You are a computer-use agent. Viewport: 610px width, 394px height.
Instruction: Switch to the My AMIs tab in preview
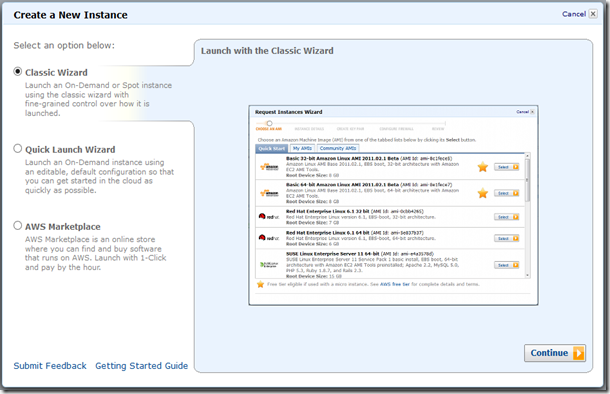(302, 148)
